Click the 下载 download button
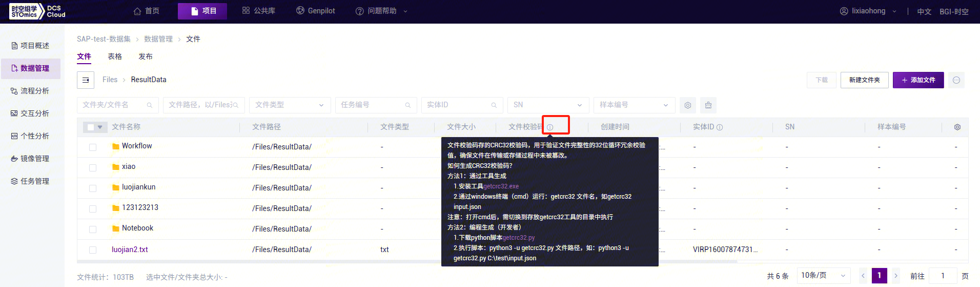Image resolution: width=980 pixels, height=287 pixels. click(822, 80)
